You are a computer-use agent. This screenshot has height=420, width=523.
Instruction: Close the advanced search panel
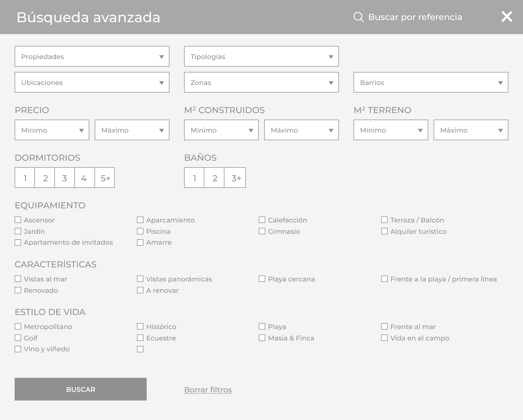[x=506, y=17]
